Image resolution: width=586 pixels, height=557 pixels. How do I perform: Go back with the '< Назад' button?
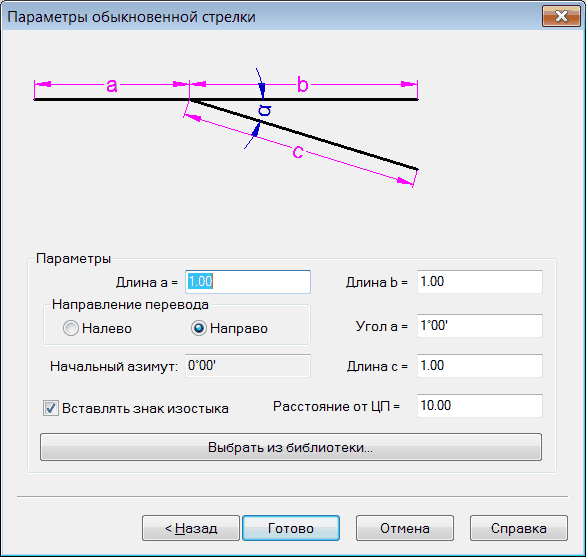coord(191,528)
